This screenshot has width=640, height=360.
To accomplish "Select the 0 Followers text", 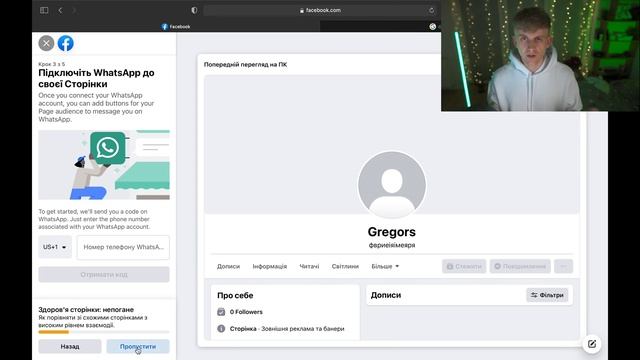I will [x=246, y=312].
